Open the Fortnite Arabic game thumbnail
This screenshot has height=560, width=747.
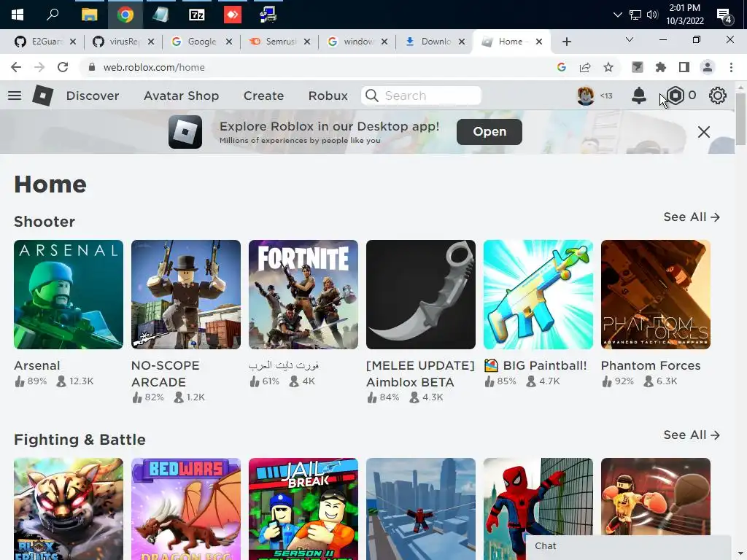pos(303,295)
